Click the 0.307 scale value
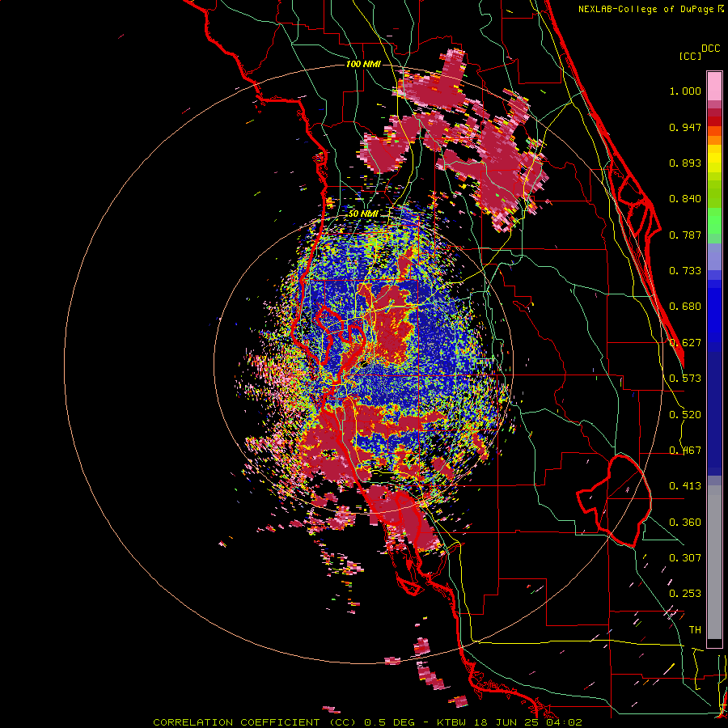Image resolution: width=728 pixels, height=728 pixels. point(685,557)
